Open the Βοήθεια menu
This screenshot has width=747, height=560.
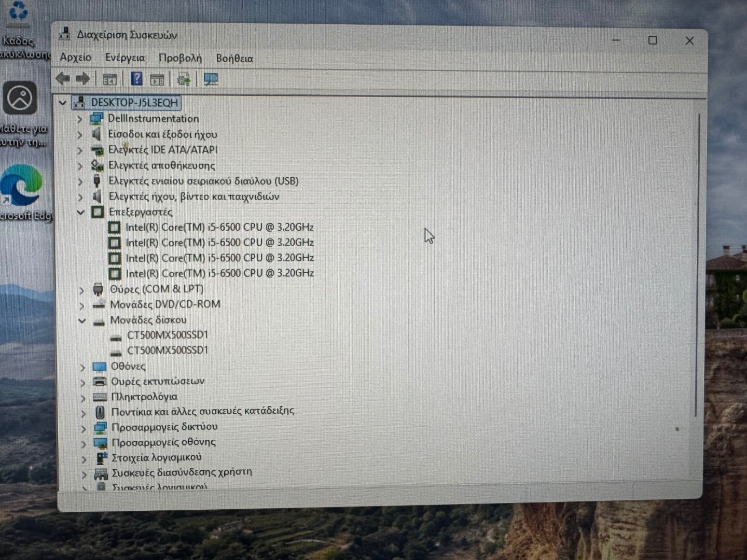click(x=234, y=59)
